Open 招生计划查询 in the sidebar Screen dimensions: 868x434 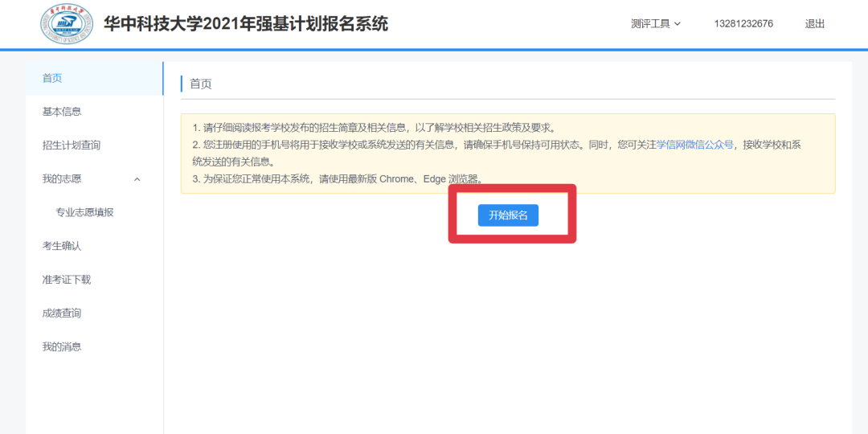[x=94, y=145]
